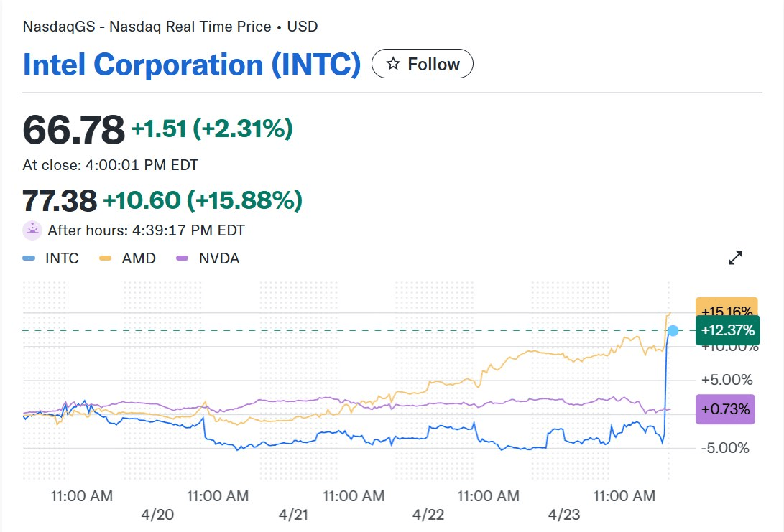784x532 pixels.
Task: Expand the chart to fullscreen
Action: [735, 258]
